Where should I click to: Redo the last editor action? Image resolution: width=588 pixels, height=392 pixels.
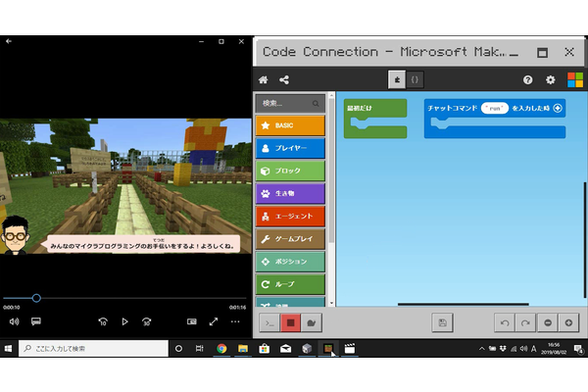[x=525, y=322]
